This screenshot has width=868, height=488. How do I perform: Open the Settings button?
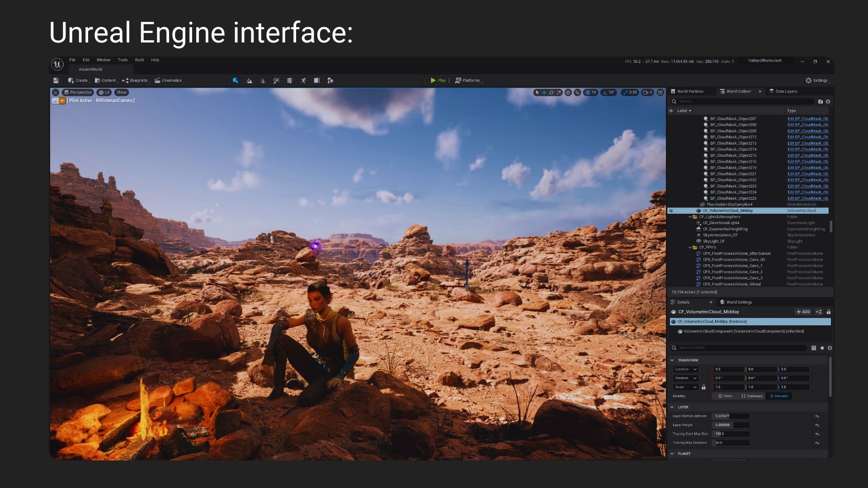pyautogui.click(x=817, y=80)
